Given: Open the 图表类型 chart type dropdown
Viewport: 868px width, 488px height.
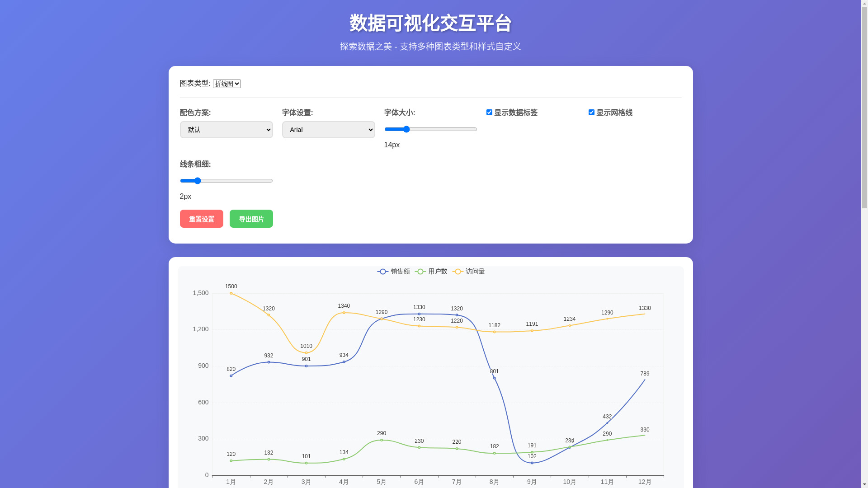Looking at the screenshot, I should tap(226, 84).
